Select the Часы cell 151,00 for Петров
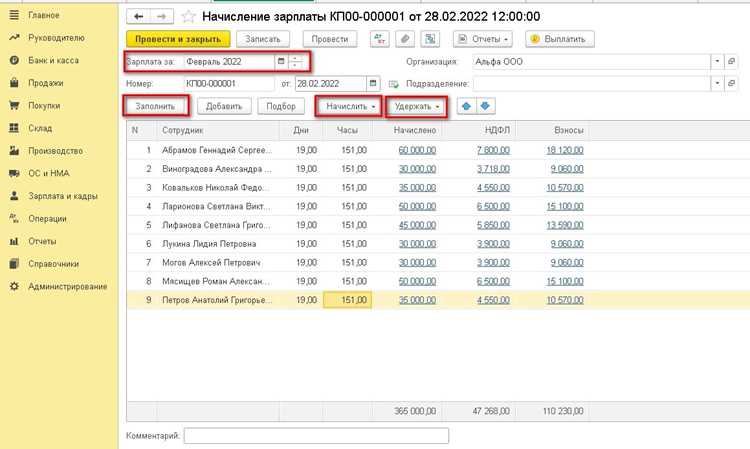 [x=348, y=300]
